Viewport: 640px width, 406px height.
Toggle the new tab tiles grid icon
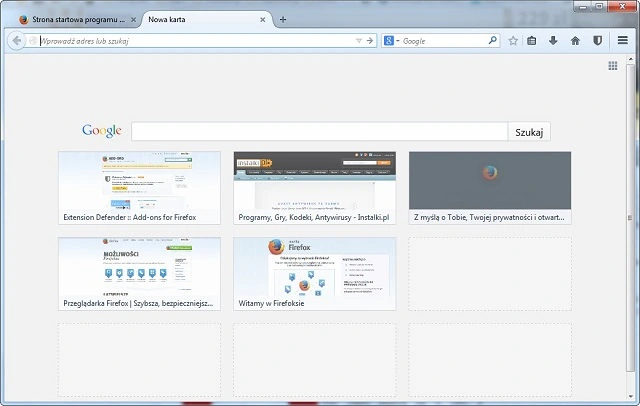point(613,66)
